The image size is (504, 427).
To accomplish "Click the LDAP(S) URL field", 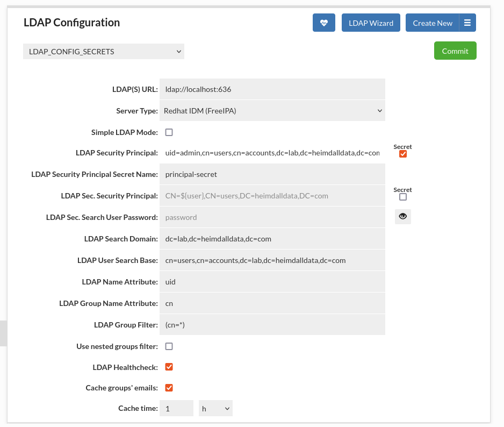I will [272, 89].
